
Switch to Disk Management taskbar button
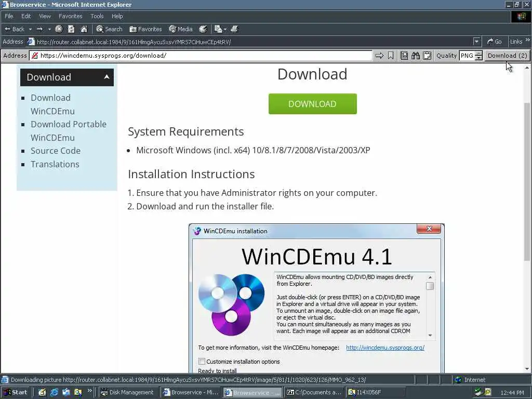129,392
